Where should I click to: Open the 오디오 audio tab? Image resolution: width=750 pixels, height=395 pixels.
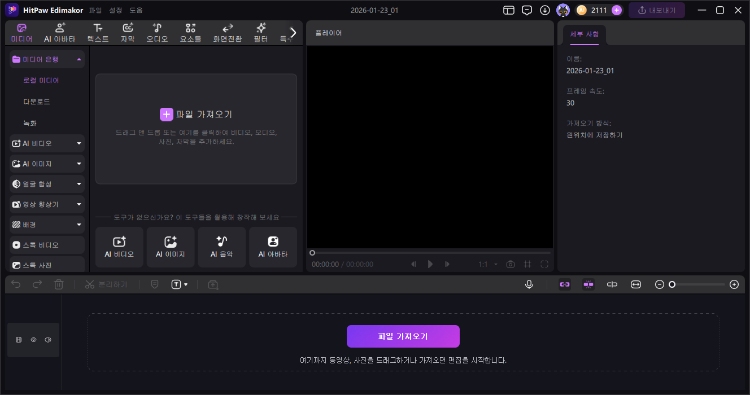(157, 33)
